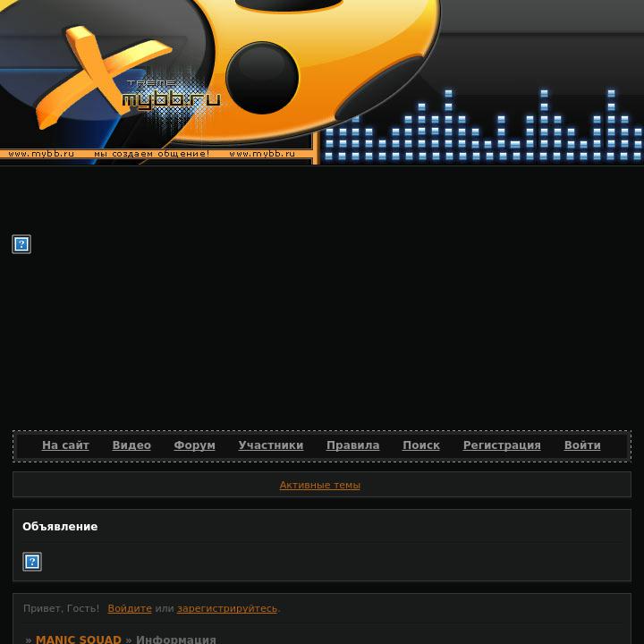
Task: Click the Привет, Гость! greeting text
Action: point(61,608)
